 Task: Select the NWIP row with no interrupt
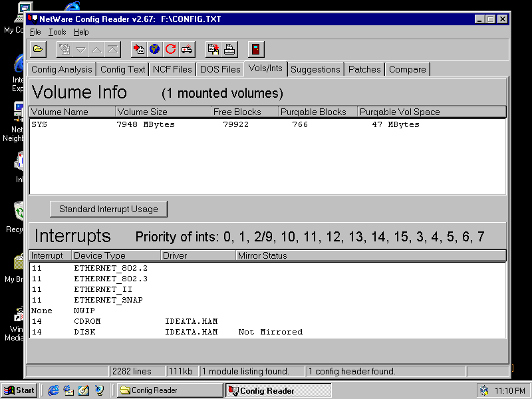tap(268, 311)
